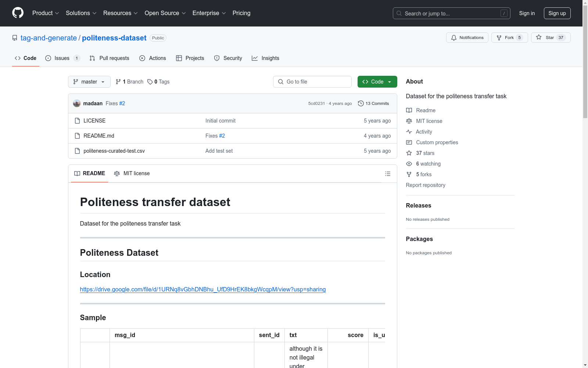Expand the Solutions menu
The width and height of the screenshot is (588, 368).
[x=81, y=13]
